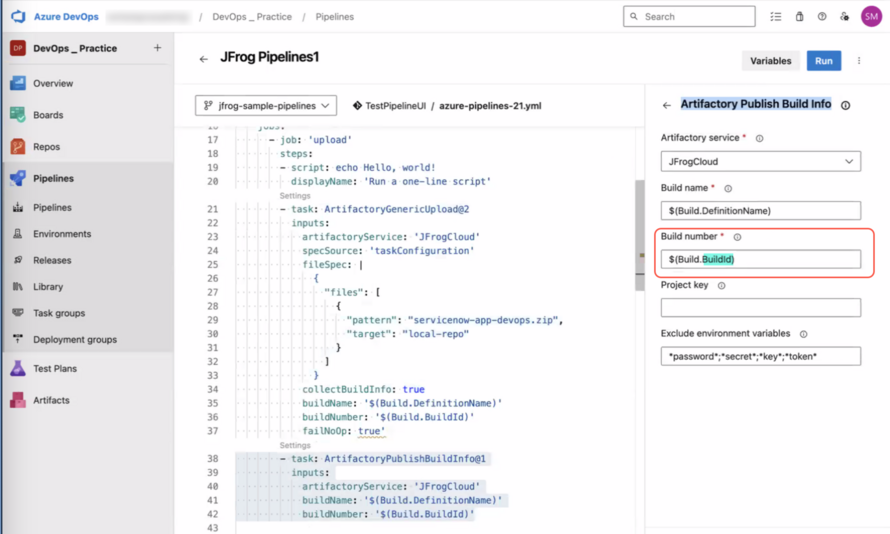Open Library sub-item
The width and height of the screenshot is (890, 534).
[x=48, y=287]
